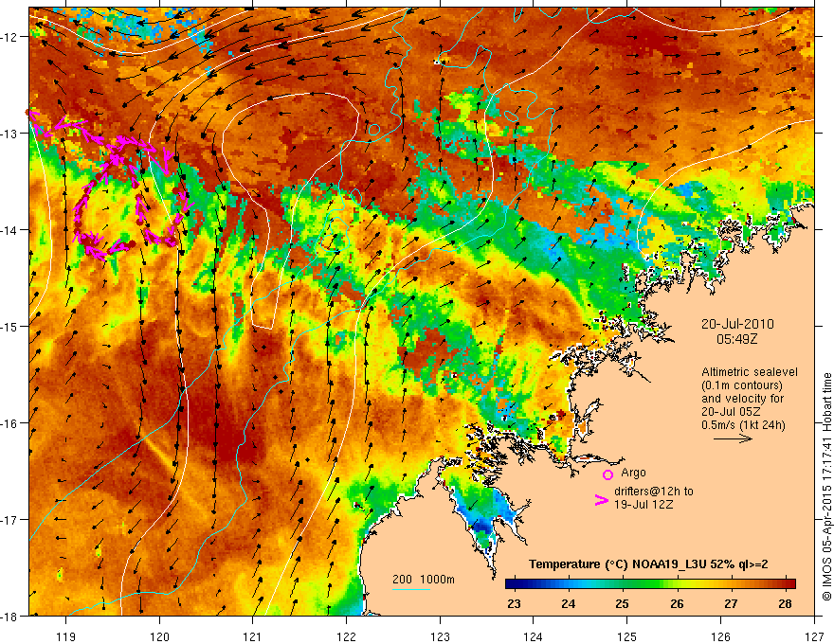Click the 'Temperature (°C) NOAA19_L3U 52% ql>=2' title
Viewport: 834px width, 644px height.
[648, 564]
